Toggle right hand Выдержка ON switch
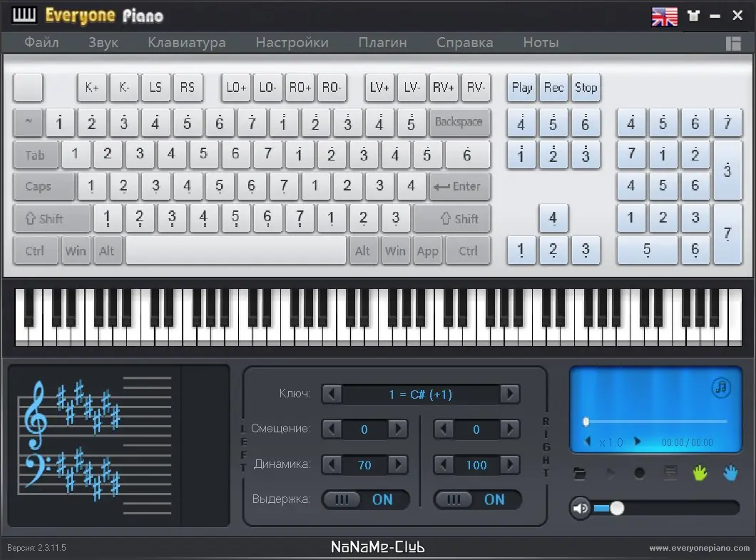This screenshot has height=560, width=756. pos(477,499)
